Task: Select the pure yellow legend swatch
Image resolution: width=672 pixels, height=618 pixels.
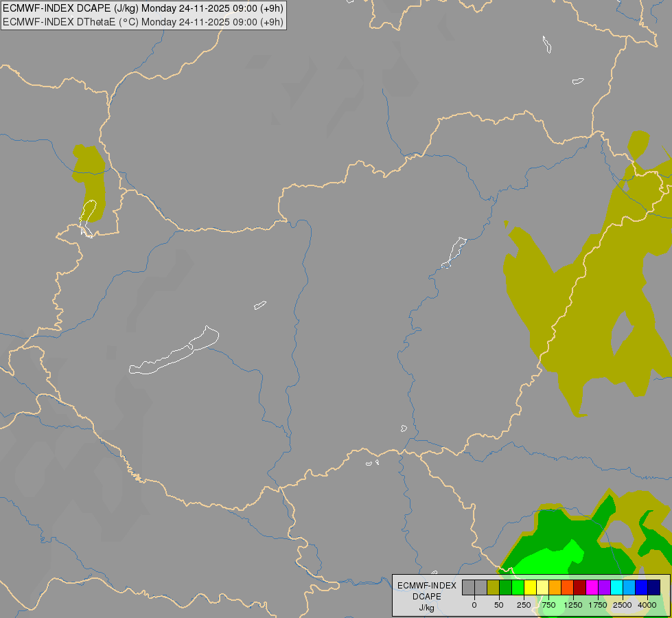Action: pos(530,587)
